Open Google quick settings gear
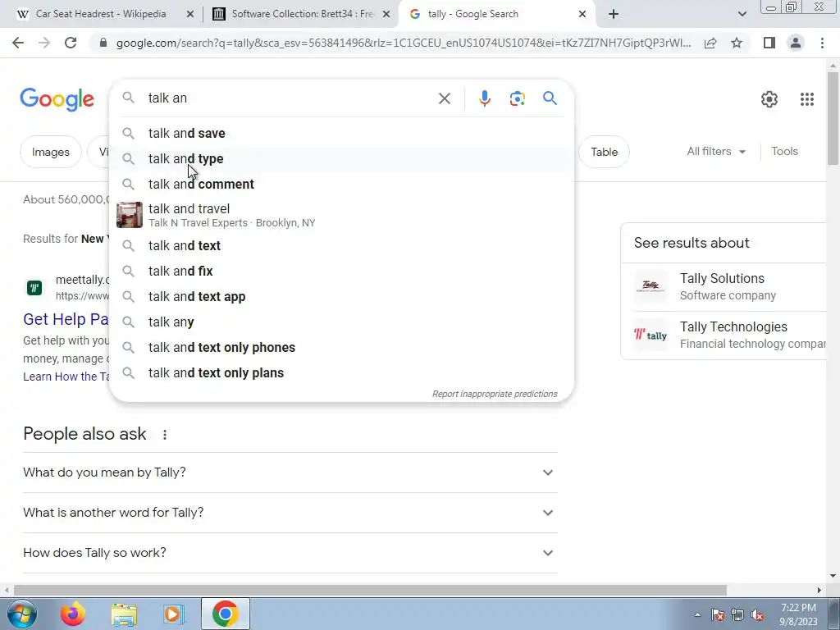The image size is (840, 630). tap(769, 99)
